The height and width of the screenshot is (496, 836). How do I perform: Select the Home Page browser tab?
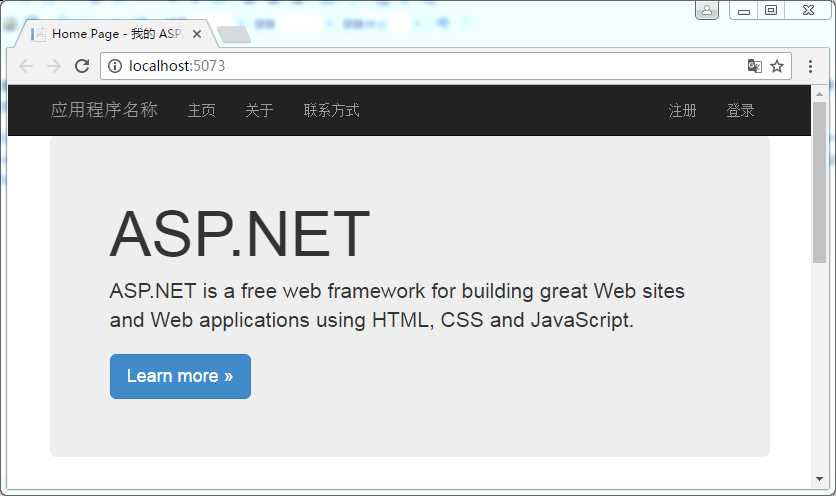pos(117,34)
